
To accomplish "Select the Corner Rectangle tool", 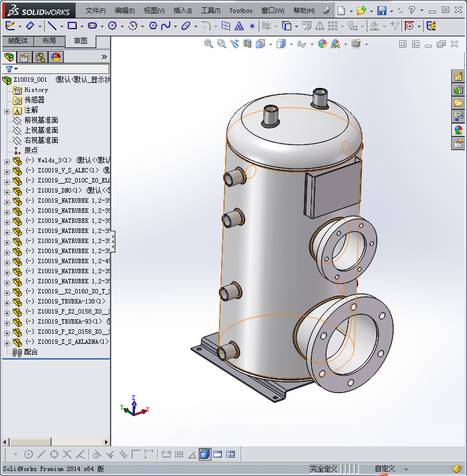I will (x=72, y=26).
